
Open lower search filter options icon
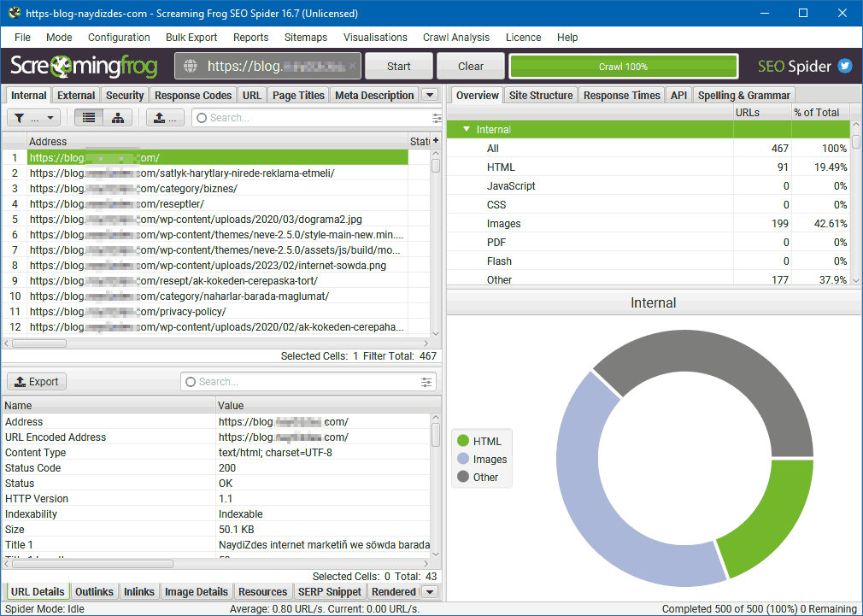tap(426, 382)
